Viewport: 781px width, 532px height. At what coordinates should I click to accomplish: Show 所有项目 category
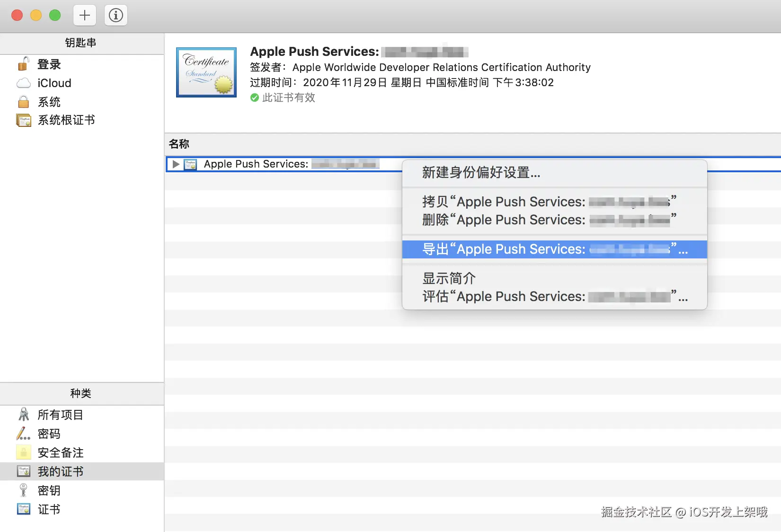click(x=82, y=415)
